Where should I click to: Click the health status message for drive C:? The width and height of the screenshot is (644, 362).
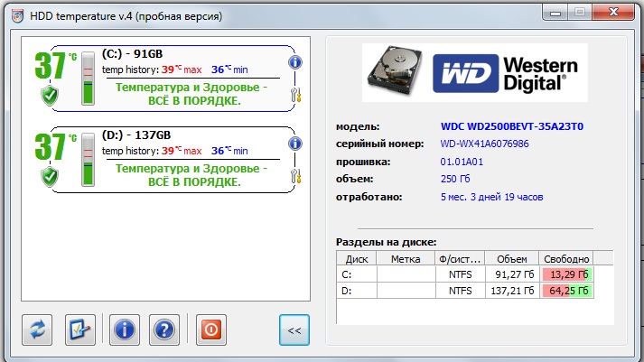click(191, 94)
